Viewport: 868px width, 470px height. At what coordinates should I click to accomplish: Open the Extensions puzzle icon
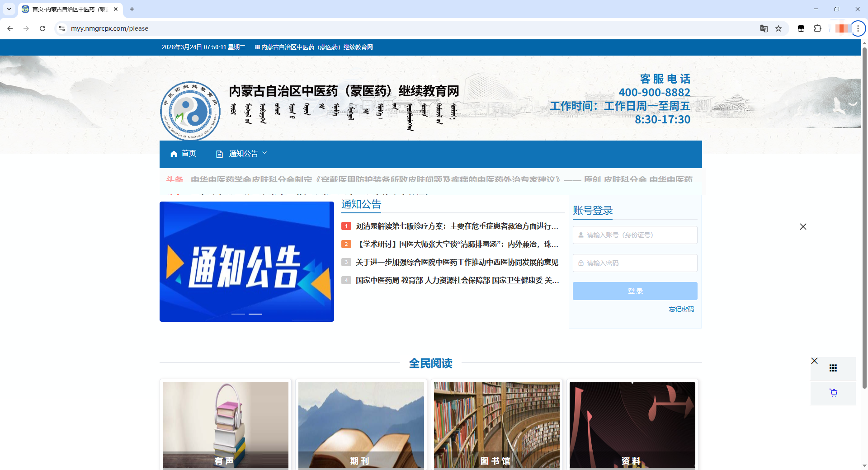pyautogui.click(x=817, y=28)
